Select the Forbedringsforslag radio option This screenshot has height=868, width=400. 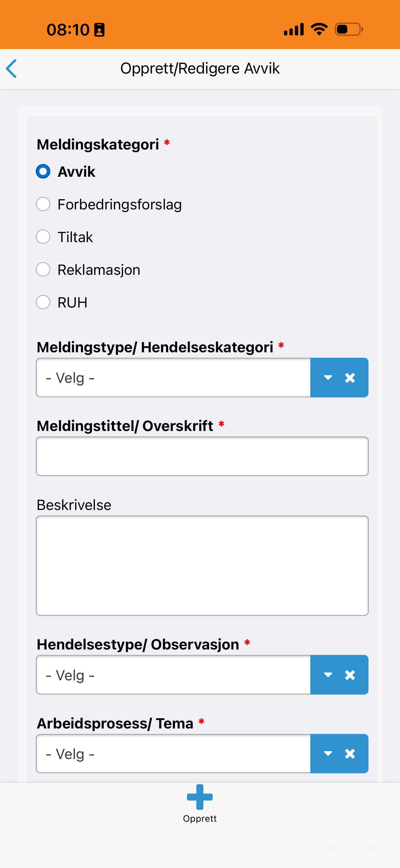click(x=43, y=204)
